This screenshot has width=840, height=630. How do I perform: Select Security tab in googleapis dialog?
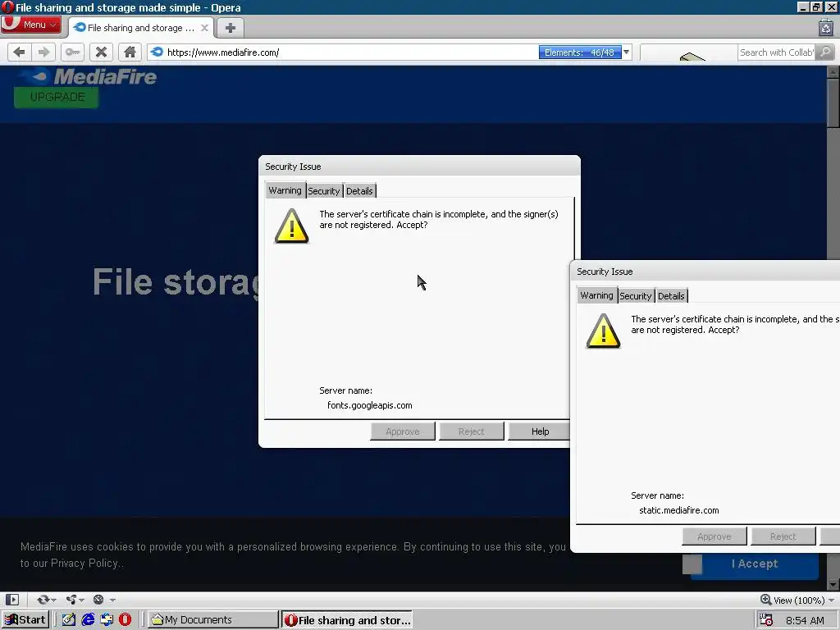[323, 191]
